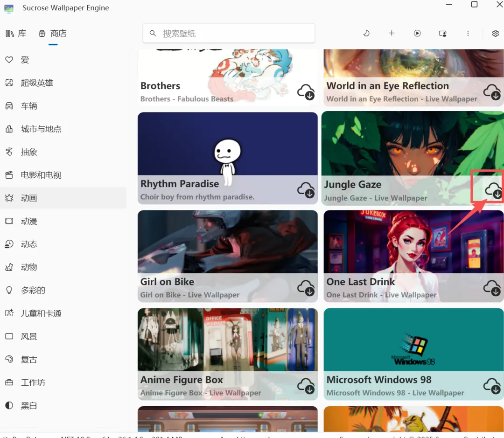Switch to the 商店 store tab
Screen dimensions: 504x438
coord(53,34)
